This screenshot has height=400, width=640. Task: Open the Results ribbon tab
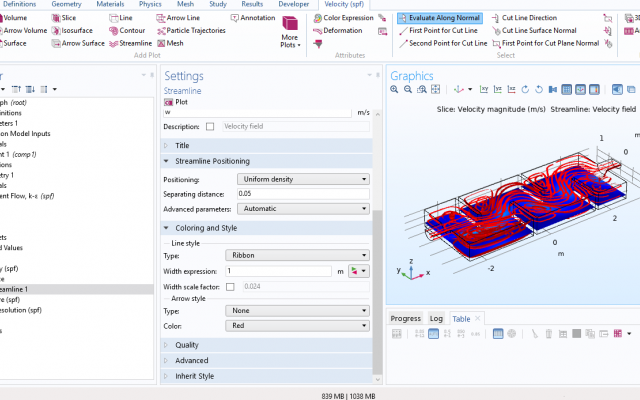[x=252, y=4]
